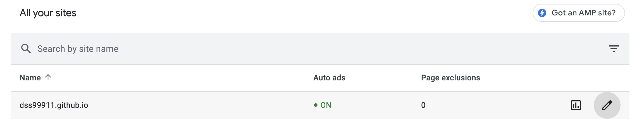Click the Page exclusions column header
This screenshot has height=121, width=644.
450,78
